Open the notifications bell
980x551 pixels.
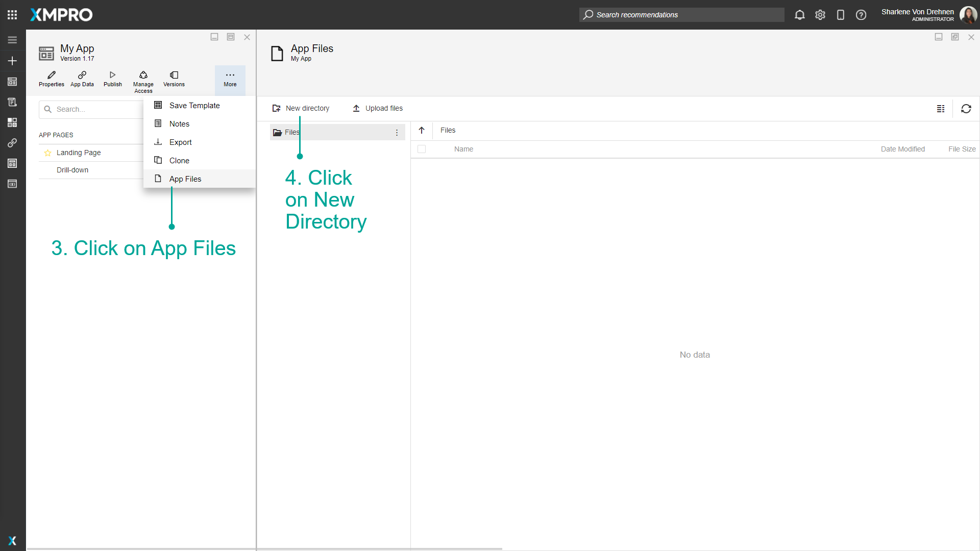point(799,15)
